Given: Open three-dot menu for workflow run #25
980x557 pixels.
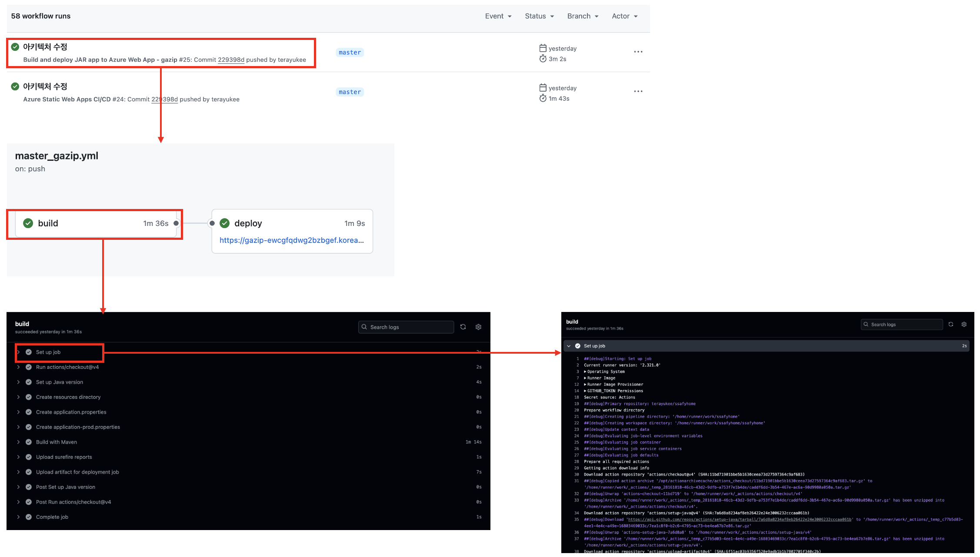Looking at the screenshot, I should pos(638,52).
